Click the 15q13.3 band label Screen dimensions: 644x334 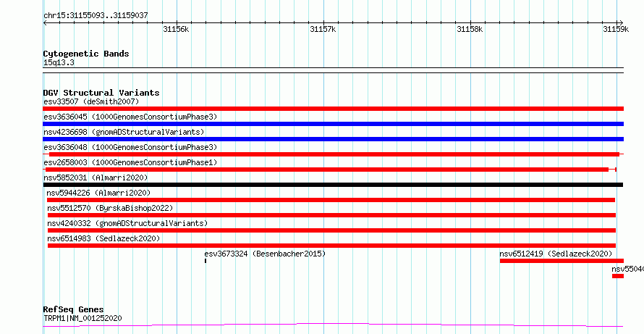(x=59, y=63)
